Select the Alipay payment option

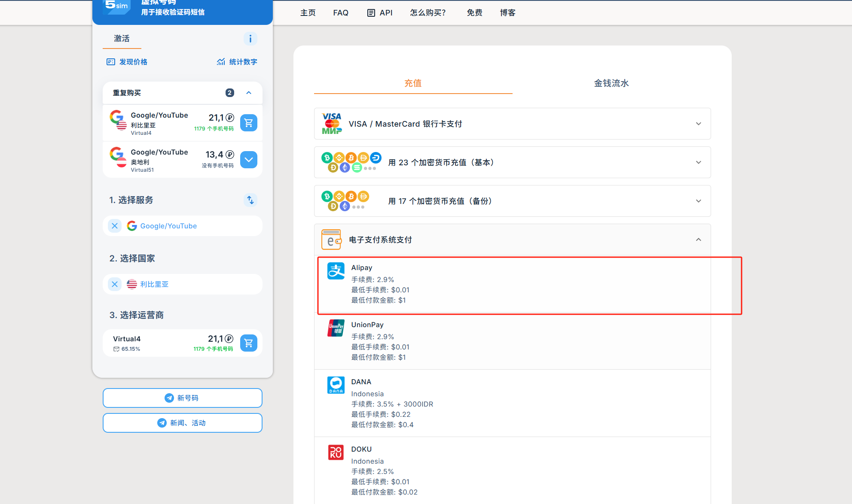tap(362, 267)
